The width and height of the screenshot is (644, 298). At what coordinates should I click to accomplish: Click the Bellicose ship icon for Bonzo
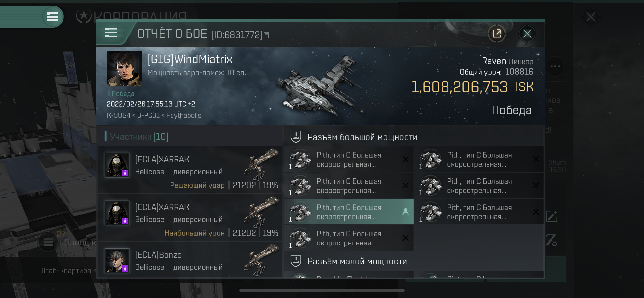tap(261, 260)
